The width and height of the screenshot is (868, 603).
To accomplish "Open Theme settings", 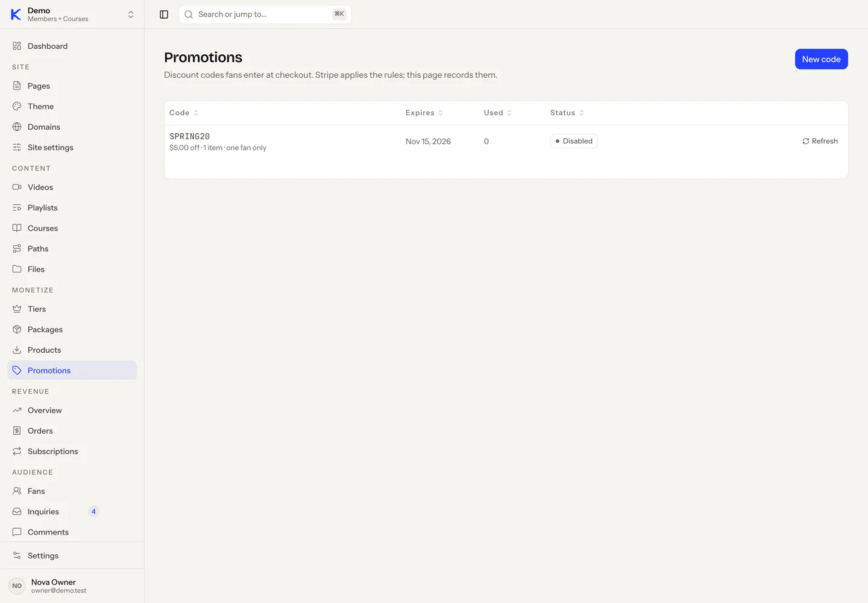I will [72, 106].
